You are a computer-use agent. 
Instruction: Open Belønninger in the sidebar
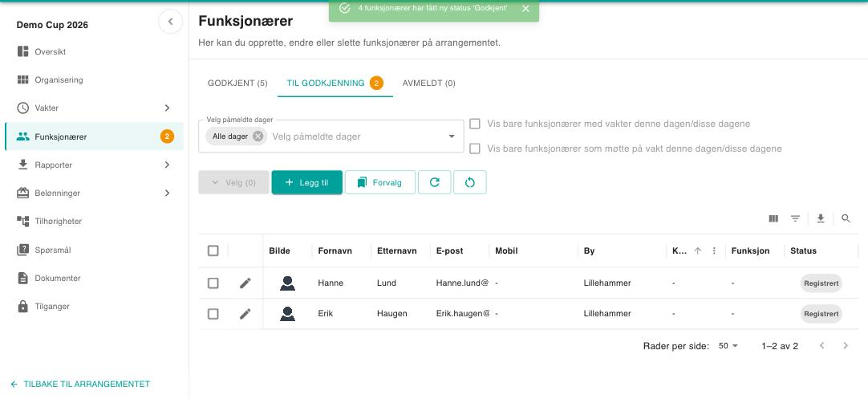coord(94,193)
